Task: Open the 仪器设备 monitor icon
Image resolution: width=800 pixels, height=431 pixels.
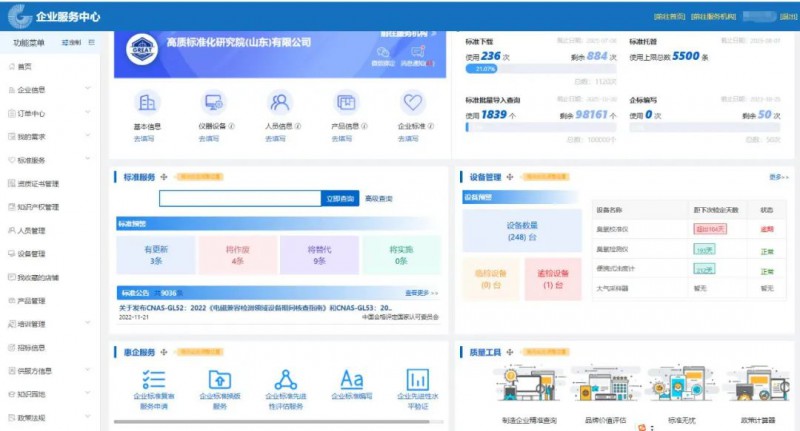Action: (213, 103)
